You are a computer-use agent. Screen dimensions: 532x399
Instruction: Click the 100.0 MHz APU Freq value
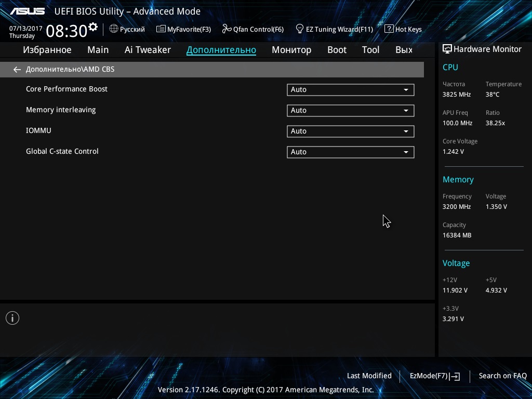[457, 123]
